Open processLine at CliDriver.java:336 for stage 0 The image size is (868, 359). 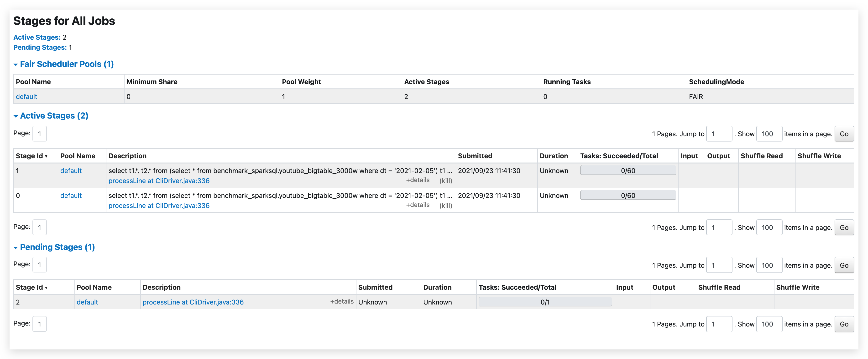[x=159, y=206]
